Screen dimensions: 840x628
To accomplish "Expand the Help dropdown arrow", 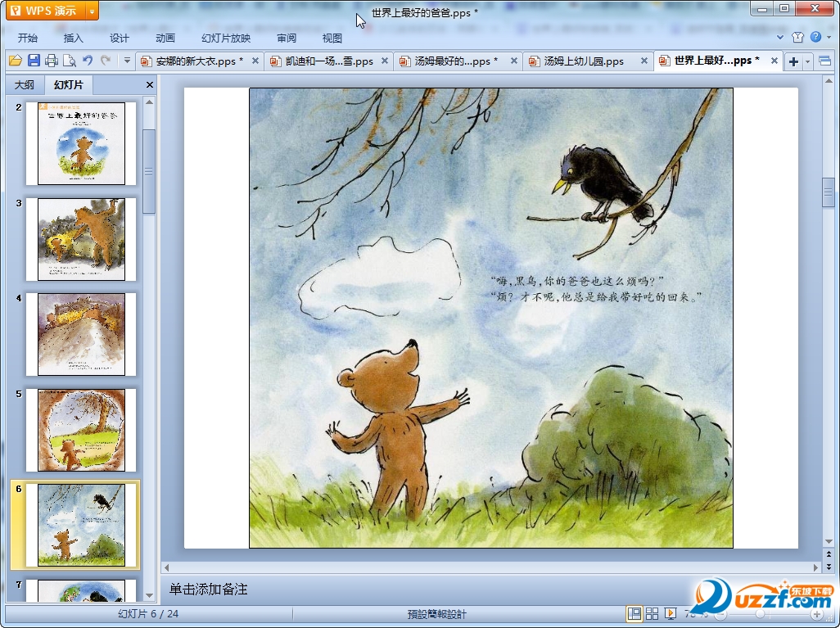I will (829, 37).
